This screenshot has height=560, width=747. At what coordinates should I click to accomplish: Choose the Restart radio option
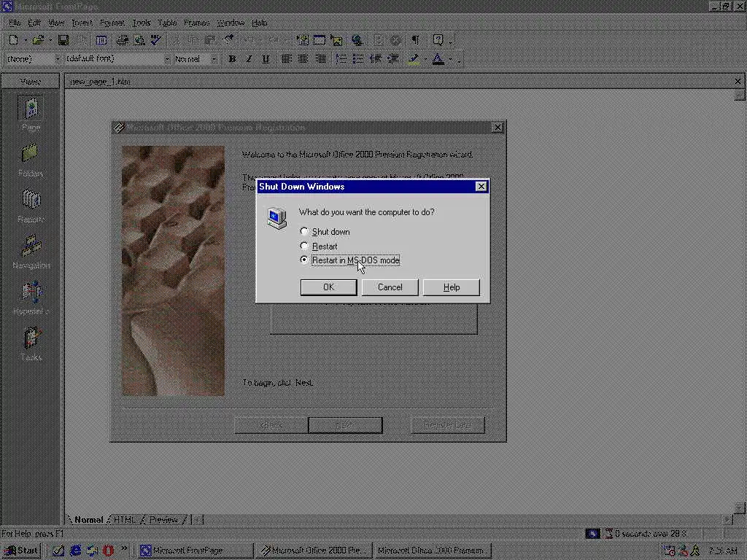pos(320,246)
